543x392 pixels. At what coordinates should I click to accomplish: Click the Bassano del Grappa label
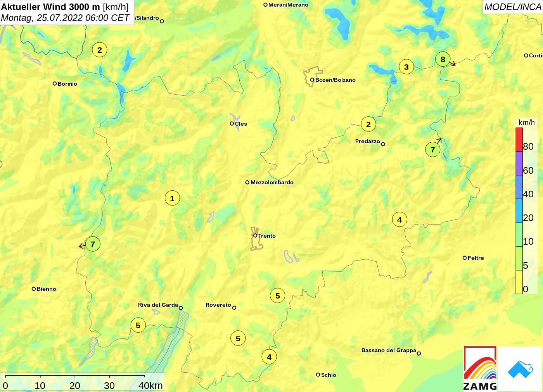[x=389, y=350]
